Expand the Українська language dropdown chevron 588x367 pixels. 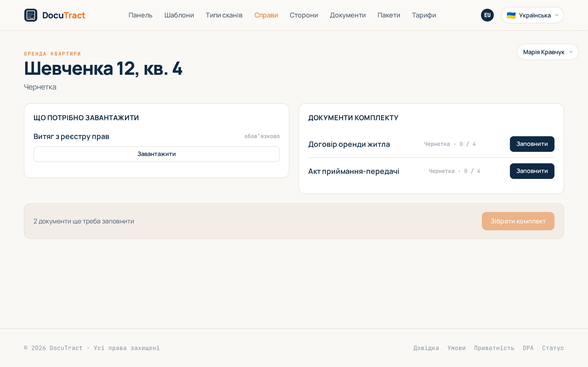point(557,15)
